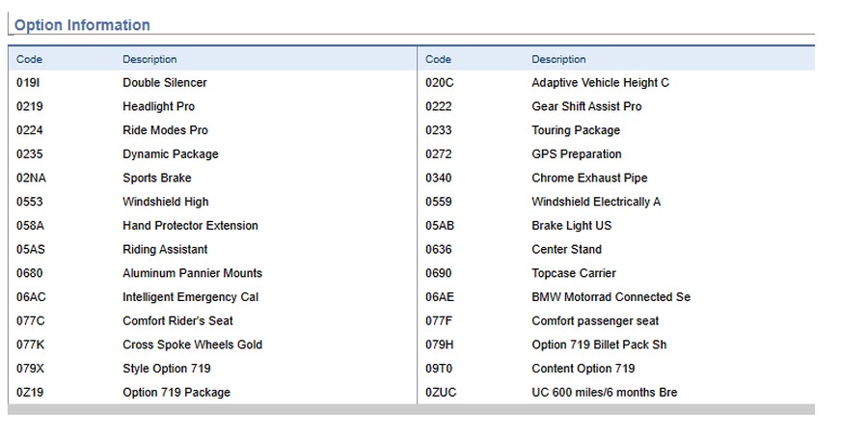The image size is (868, 442).
Task: Select code 0219 cell
Action: point(29,106)
